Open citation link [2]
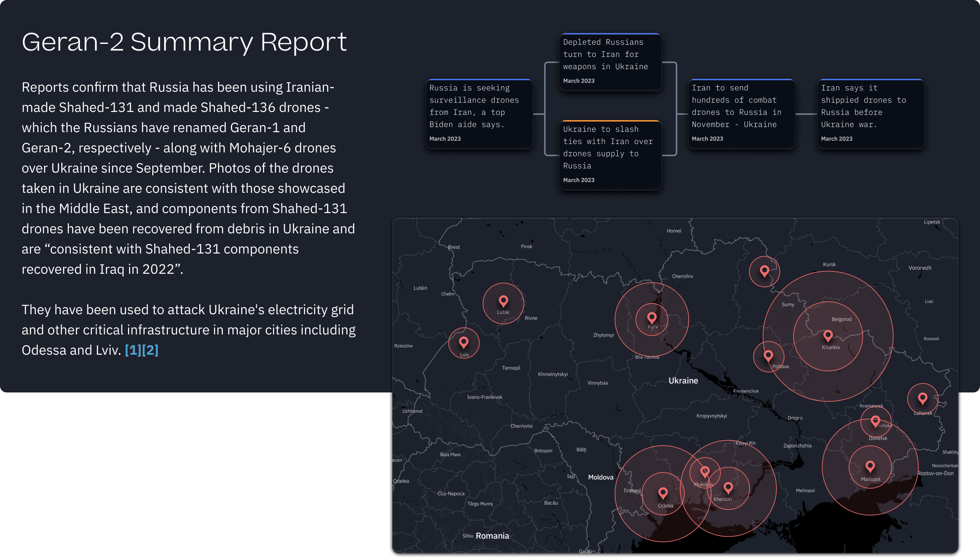980x558 pixels. click(150, 350)
